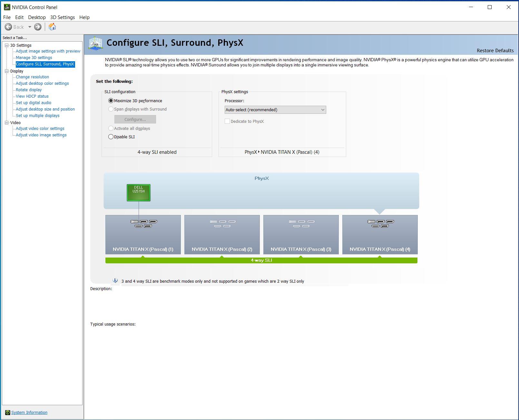Image resolution: width=519 pixels, height=420 pixels.
Task: Select Maximize 3D performance radio button
Action: [x=111, y=101]
